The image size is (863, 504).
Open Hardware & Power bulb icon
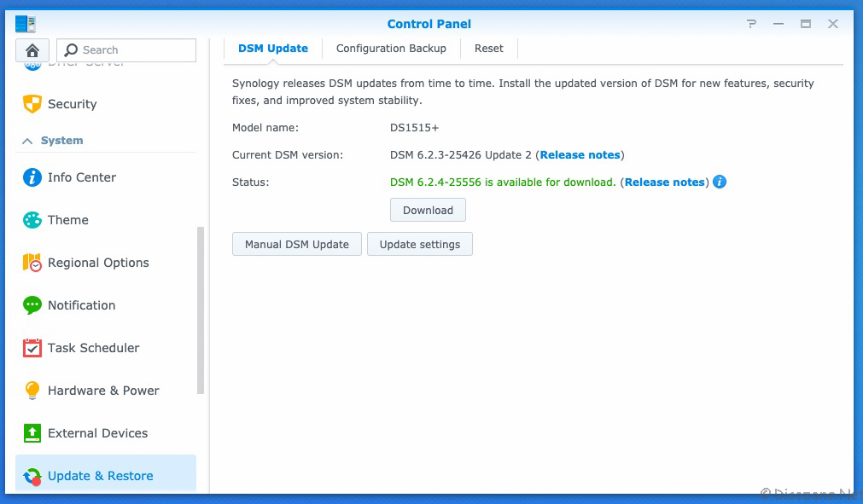(x=32, y=391)
